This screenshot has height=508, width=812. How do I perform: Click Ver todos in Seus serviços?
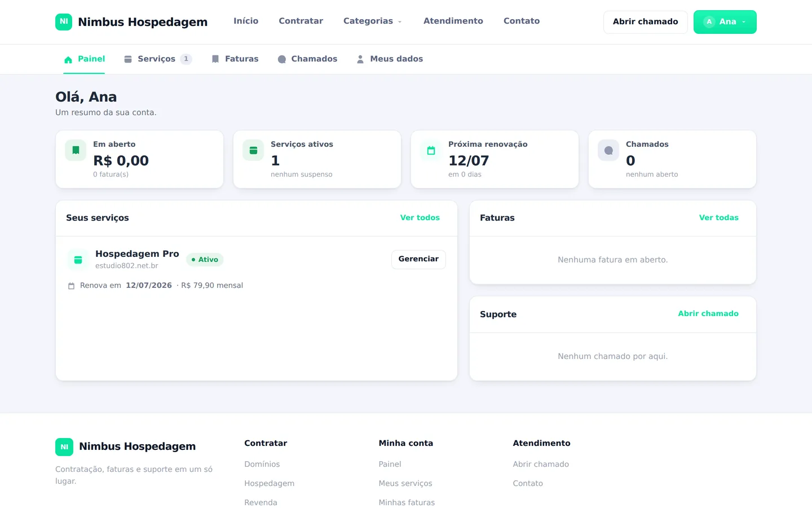pos(420,218)
